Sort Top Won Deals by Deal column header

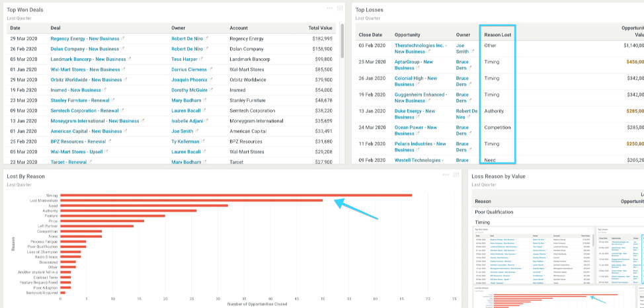pyautogui.click(x=56, y=28)
